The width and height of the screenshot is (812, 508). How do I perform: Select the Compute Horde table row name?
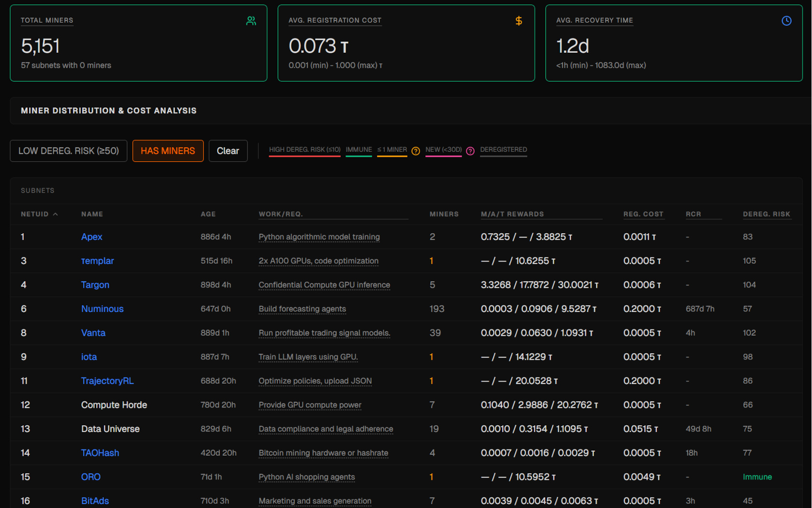point(114,405)
